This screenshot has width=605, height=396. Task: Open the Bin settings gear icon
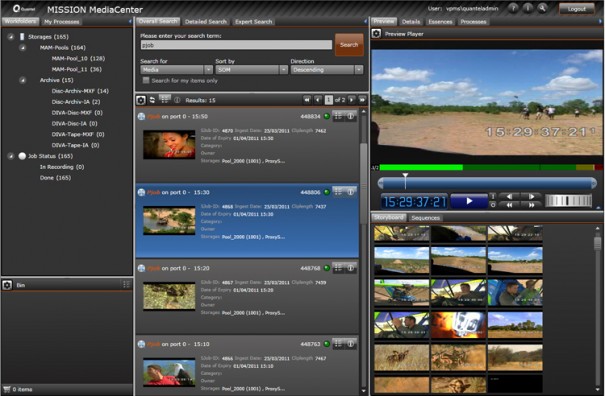[7, 285]
